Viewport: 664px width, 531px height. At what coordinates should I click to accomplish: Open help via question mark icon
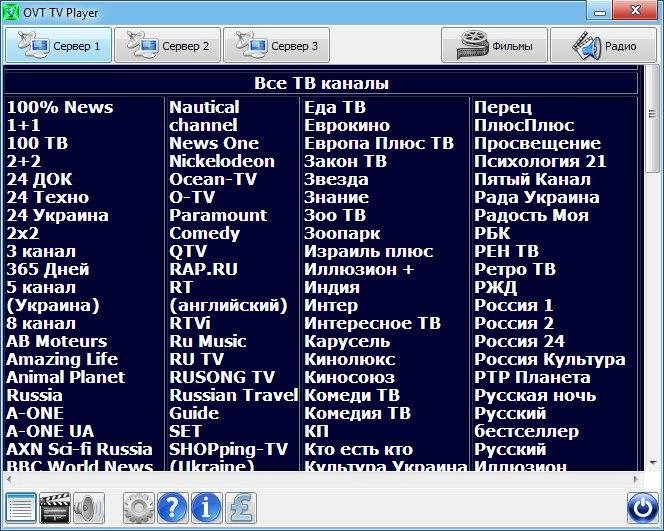pos(172,507)
